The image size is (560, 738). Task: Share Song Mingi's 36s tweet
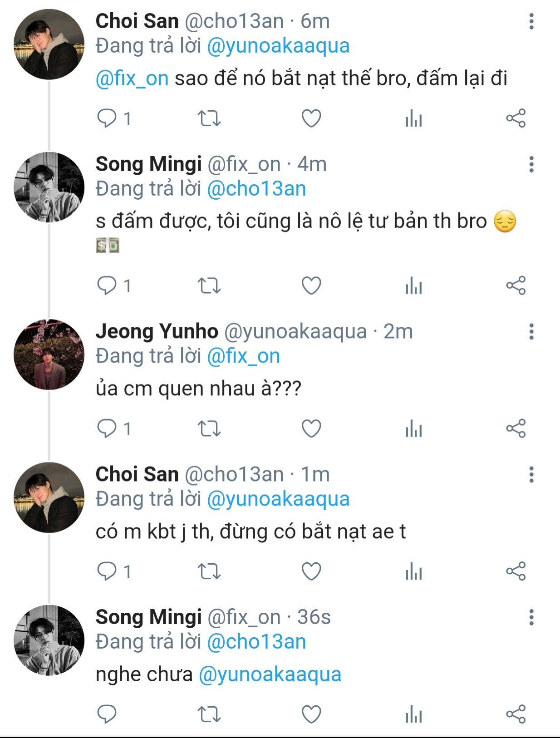pyautogui.click(x=516, y=714)
